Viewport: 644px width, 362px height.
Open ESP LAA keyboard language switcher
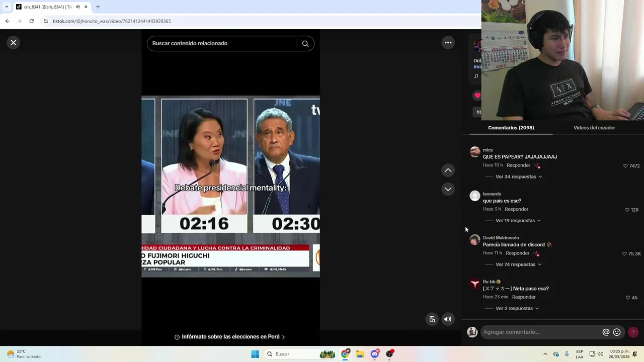click(580, 354)
